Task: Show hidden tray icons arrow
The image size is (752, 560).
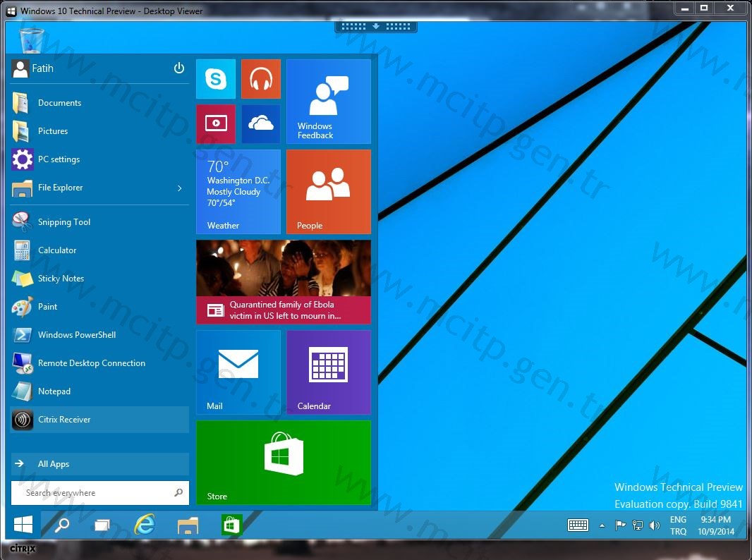Action: (x=602, y=526)
